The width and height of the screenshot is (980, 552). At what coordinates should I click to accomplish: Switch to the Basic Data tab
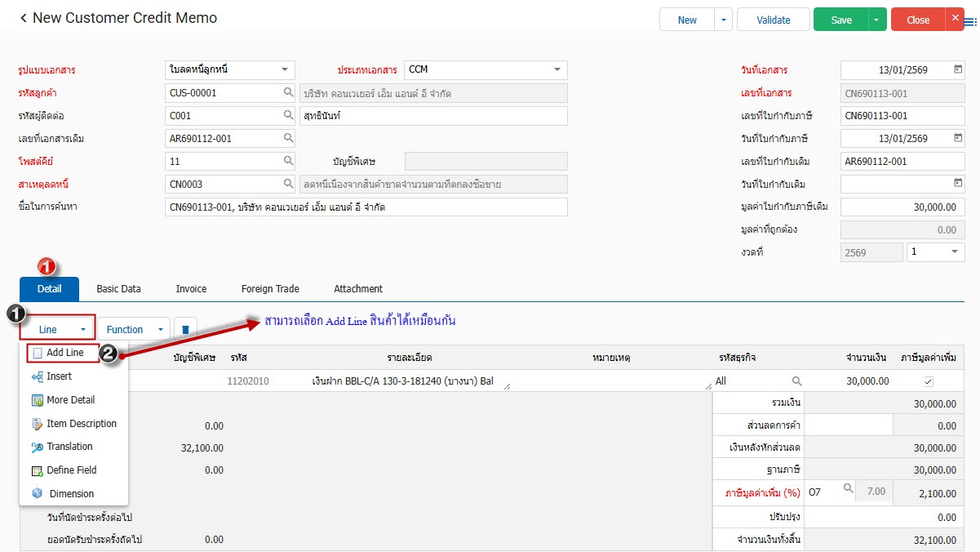tap(118, 289)
